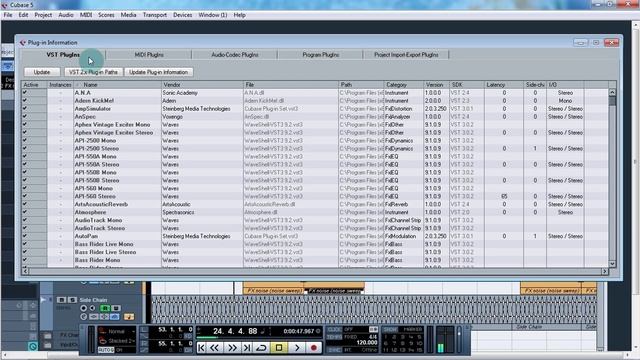Open the Devices menu
The image size is (640, 360).
tap(182, 15)
